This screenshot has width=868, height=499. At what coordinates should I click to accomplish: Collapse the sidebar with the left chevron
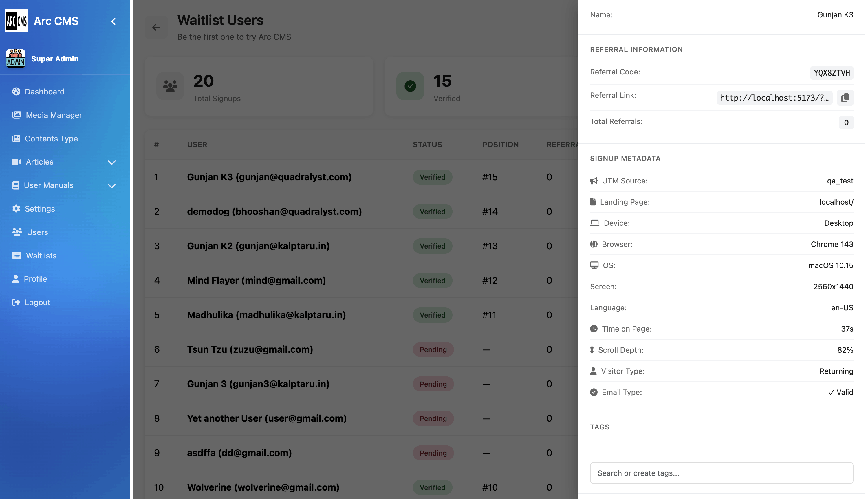(113, 21)
